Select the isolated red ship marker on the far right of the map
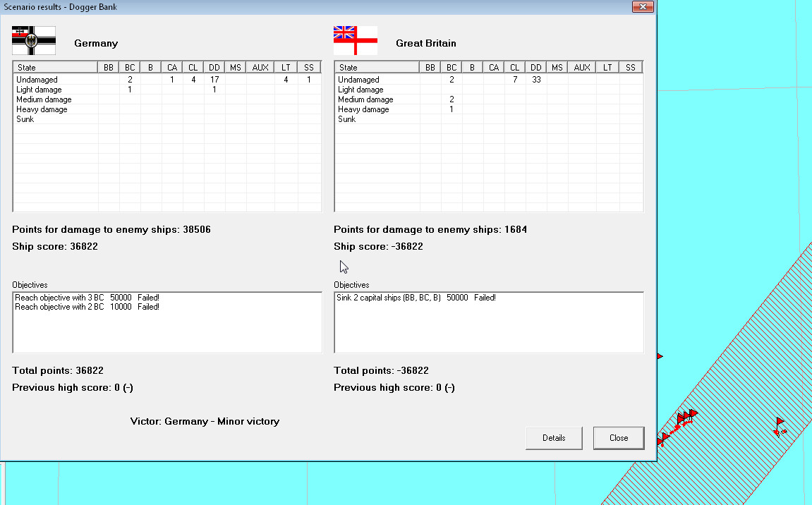Viewport: 812px width, 505px height. (x=779, y=427)
